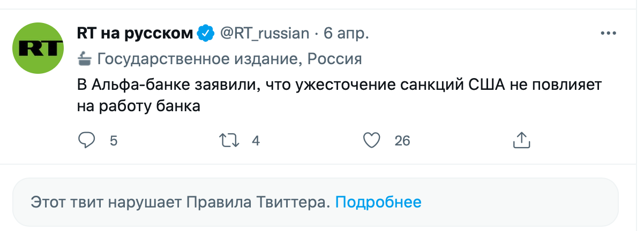
Task: Click the retweet arrows icon
Action: tap(229, 141)
